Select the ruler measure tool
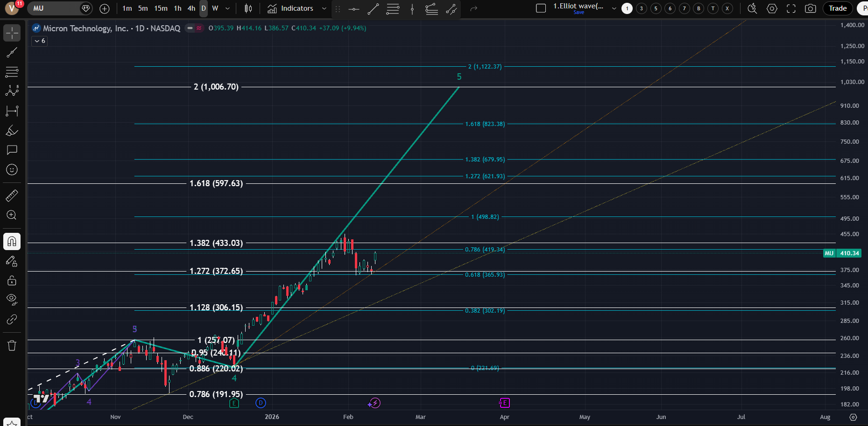The image size is (868, 426). click(x=12, y=196)
